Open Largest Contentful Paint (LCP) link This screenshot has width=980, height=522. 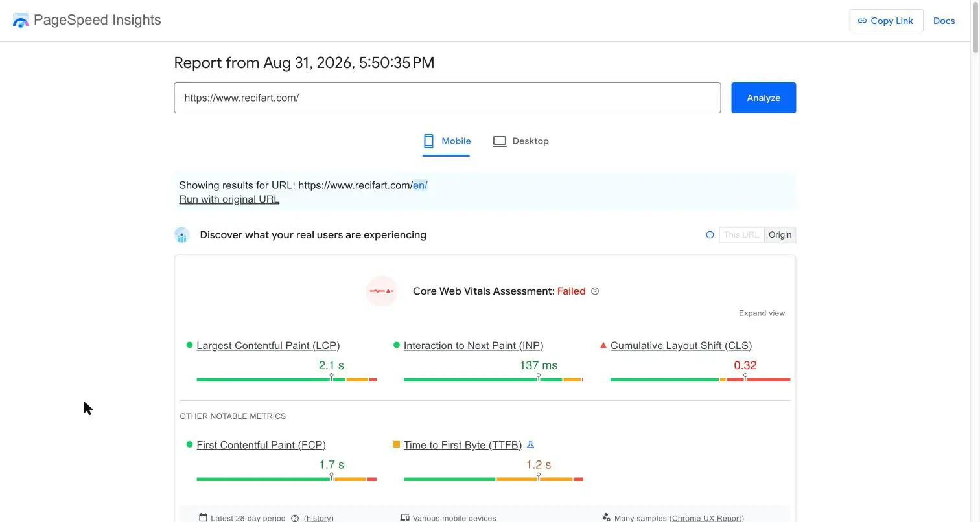(x=268, y=345)
